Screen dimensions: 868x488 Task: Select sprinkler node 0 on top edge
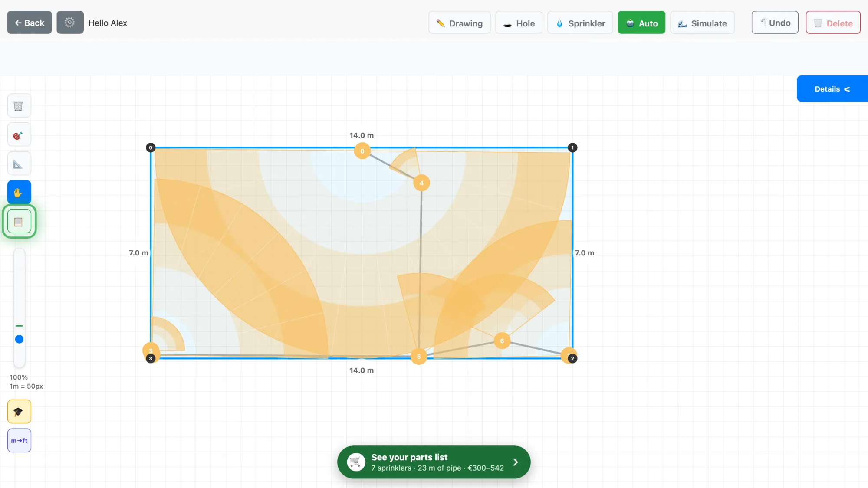pos(362,151)
